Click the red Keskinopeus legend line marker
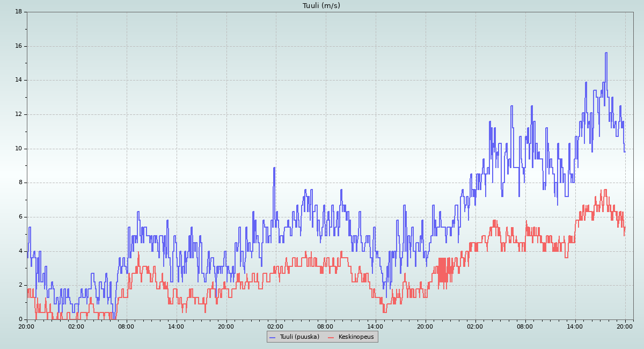Screen dimensions: 644x349 coord(331,337)
